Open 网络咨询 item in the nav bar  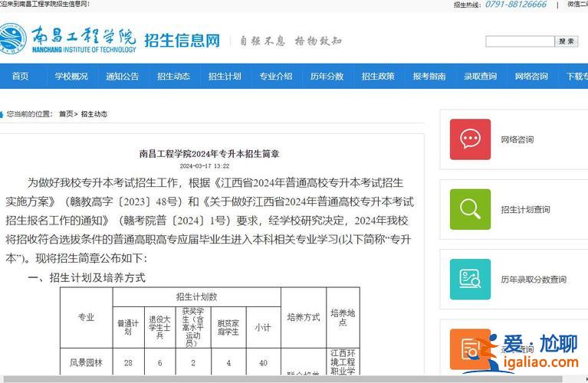tap(531, 77)
